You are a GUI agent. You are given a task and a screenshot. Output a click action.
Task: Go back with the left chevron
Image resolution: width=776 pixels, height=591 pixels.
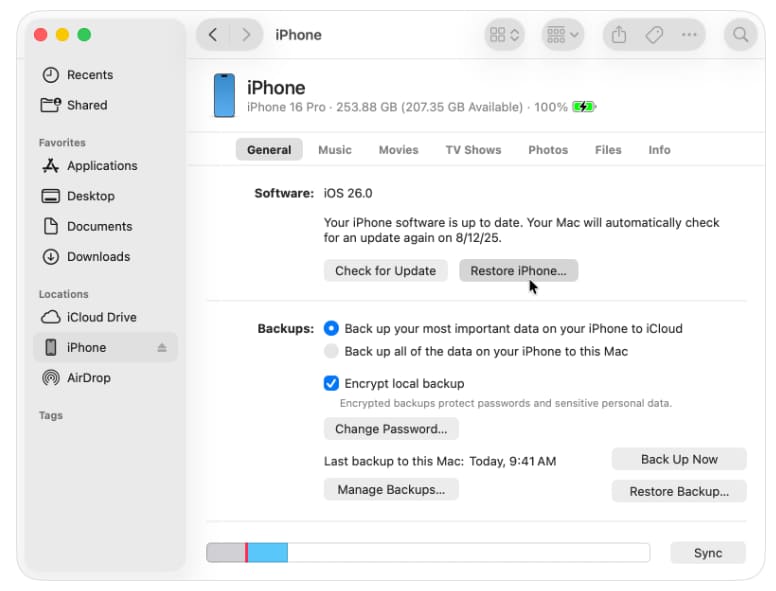[x=213, y=35]
